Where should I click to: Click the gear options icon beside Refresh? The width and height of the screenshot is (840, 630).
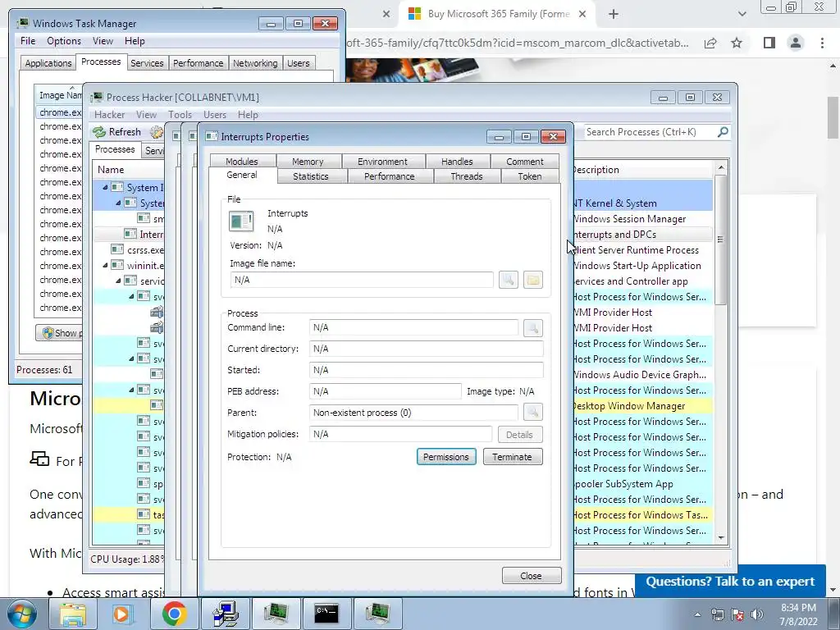pos(157,132)
